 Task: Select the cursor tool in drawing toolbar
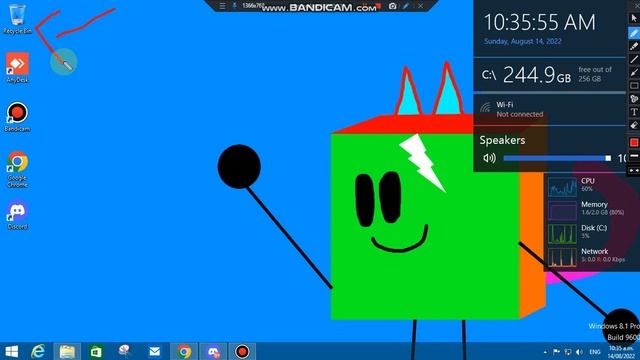tap(634, 18)
